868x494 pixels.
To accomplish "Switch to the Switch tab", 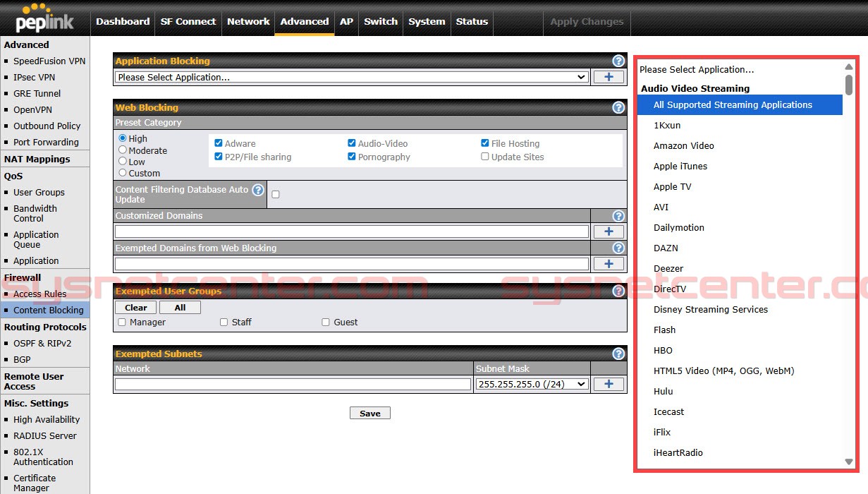I will 381,21.
